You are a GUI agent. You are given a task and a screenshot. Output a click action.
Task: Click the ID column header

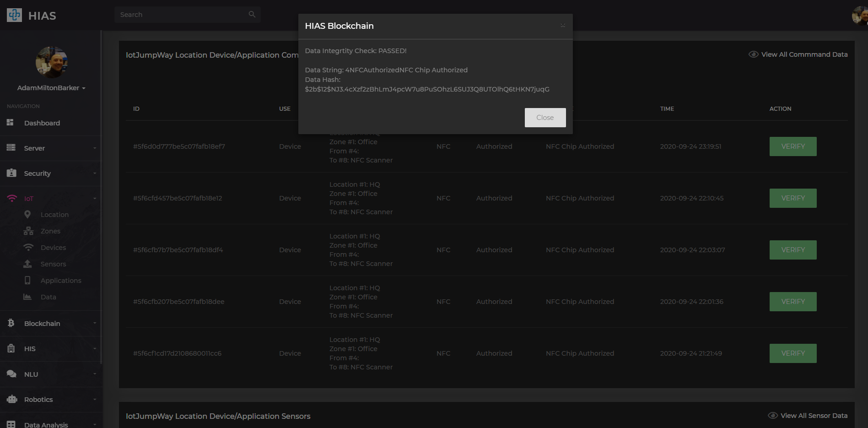pyautogui.click(x=136, y=109)
